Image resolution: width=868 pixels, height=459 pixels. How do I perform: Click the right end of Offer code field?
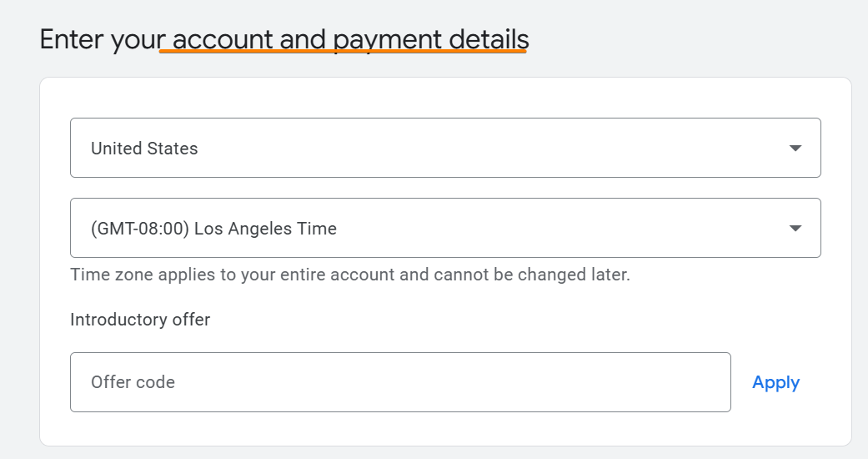pos(700,382)
